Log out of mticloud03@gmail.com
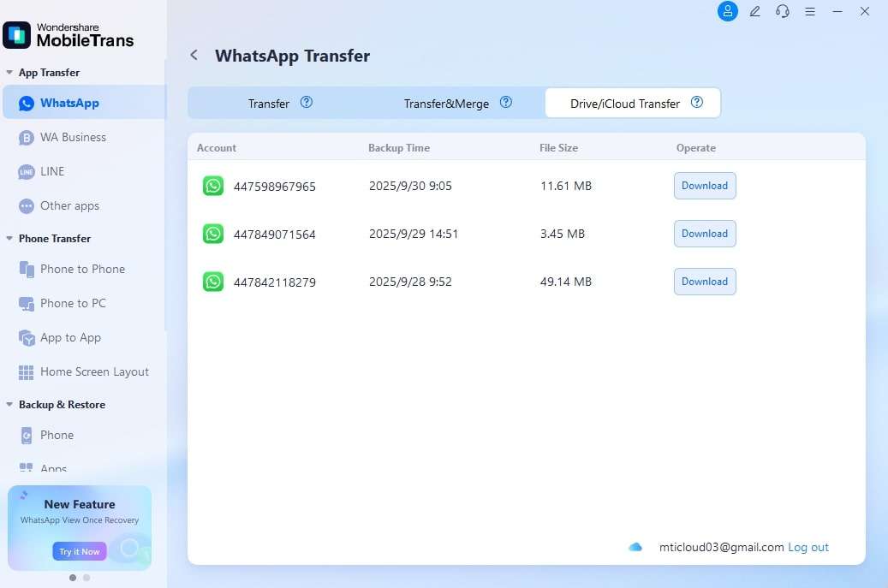 (808, 547)
